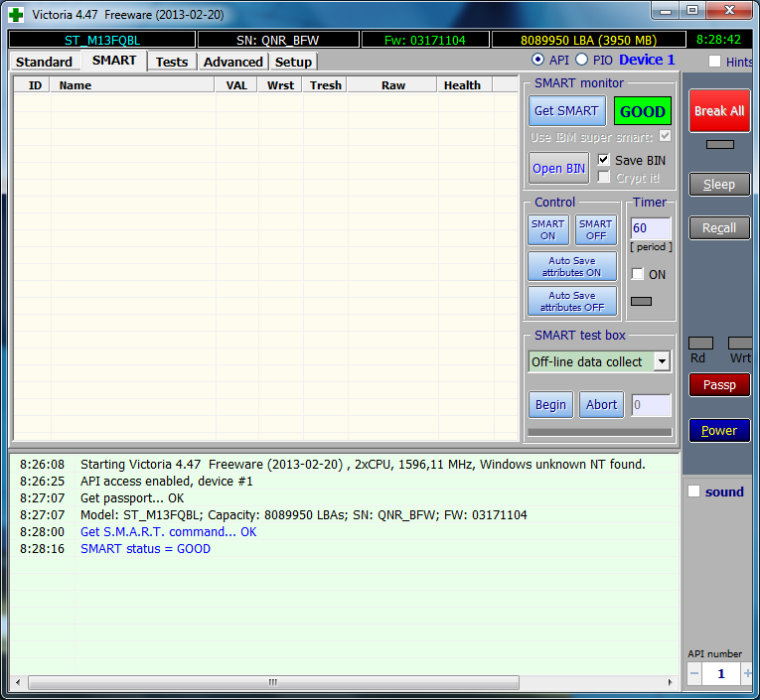Click the Wrst column header
Image resolution: width=760 pixels, height=700 pixels.
[280, 84]
